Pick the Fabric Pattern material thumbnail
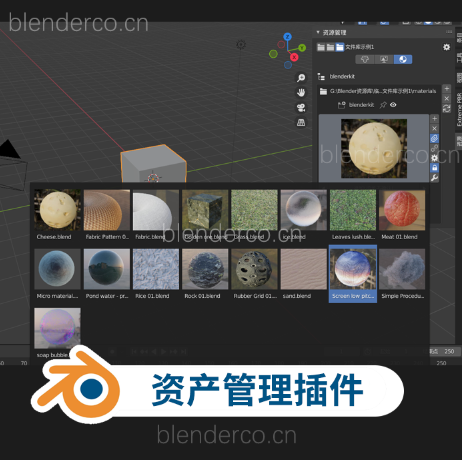 (107, 210)
